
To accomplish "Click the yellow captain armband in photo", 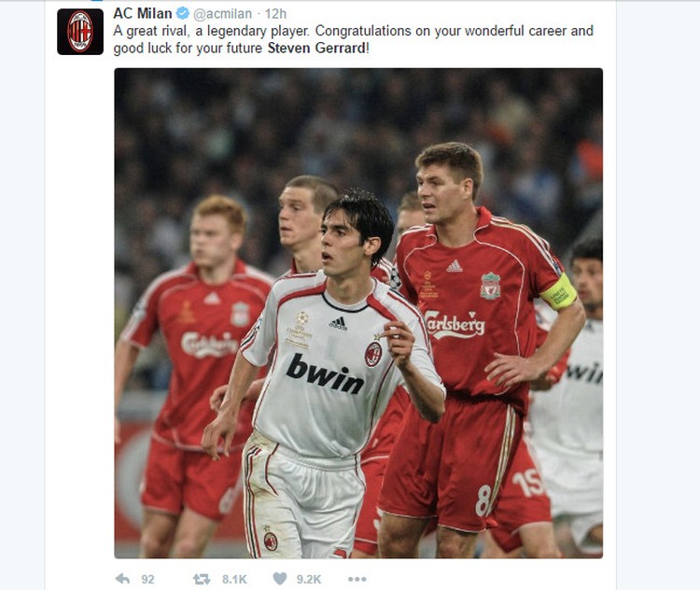I will tap(558, 291).
